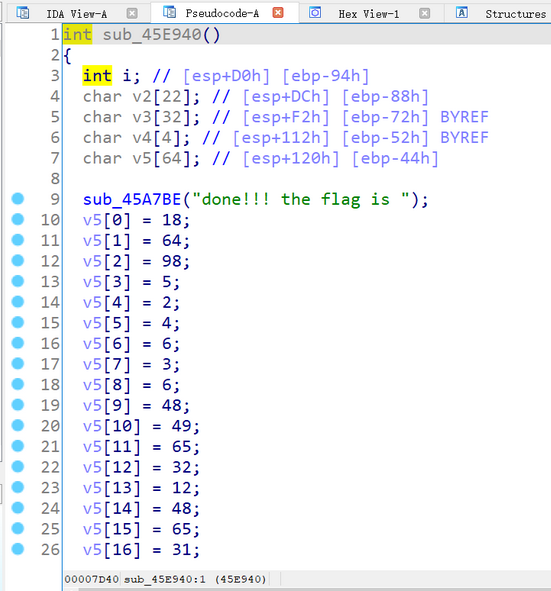The height and width of the screenshot is (591, 551).
Task: Close the Hex View-1 tab
Action: [x=424, y=14]
